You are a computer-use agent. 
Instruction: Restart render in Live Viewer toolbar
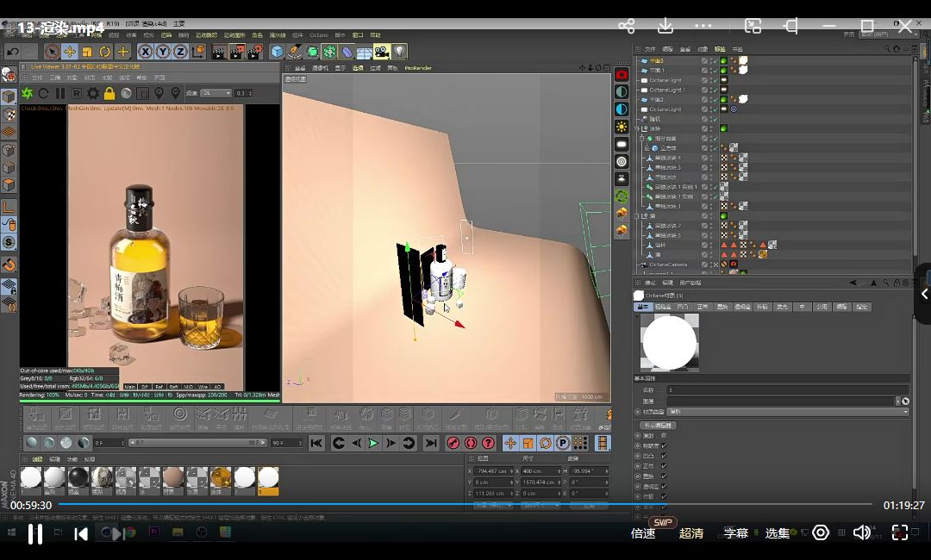click(43, 93)
